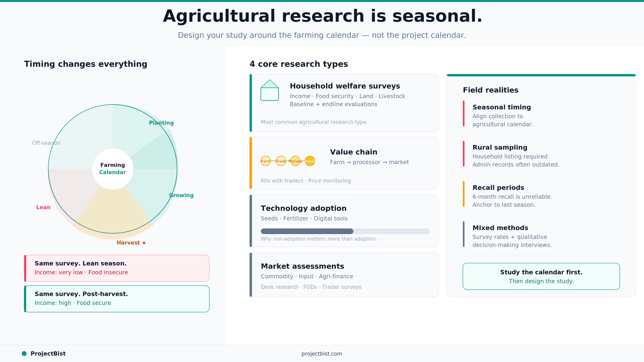The image size is (644, 362).
Task: Click the Trade node circle
Action: (x=281, y=161)
